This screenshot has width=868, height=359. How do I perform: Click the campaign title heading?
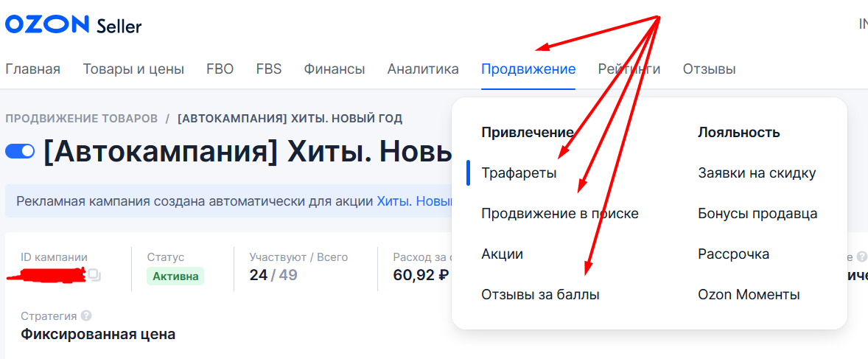pyautogui.click(x=248, y=151)
